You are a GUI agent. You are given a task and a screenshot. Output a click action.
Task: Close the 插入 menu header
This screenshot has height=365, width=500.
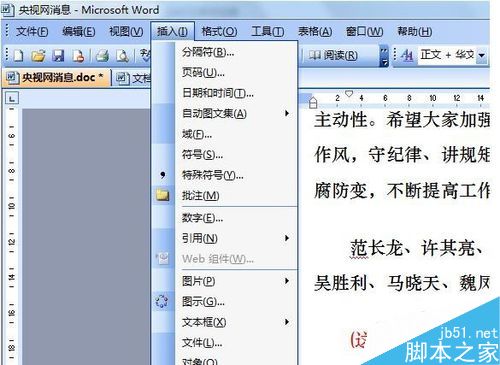tap(172, 32)
